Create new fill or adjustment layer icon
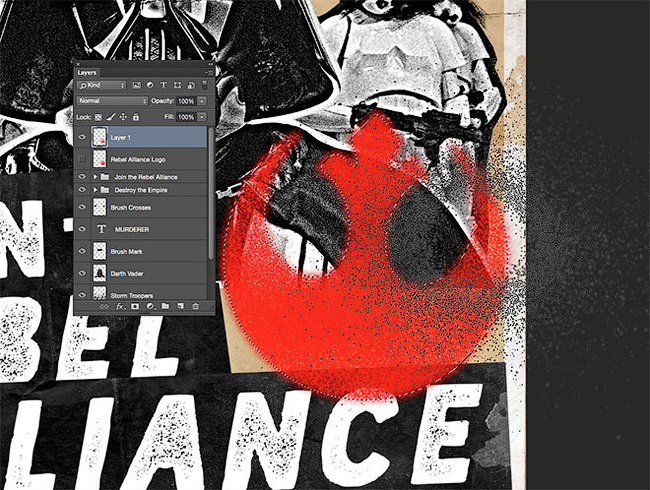Image resolution: width=650 pixels, height=490 pixels. pos(150,307)
